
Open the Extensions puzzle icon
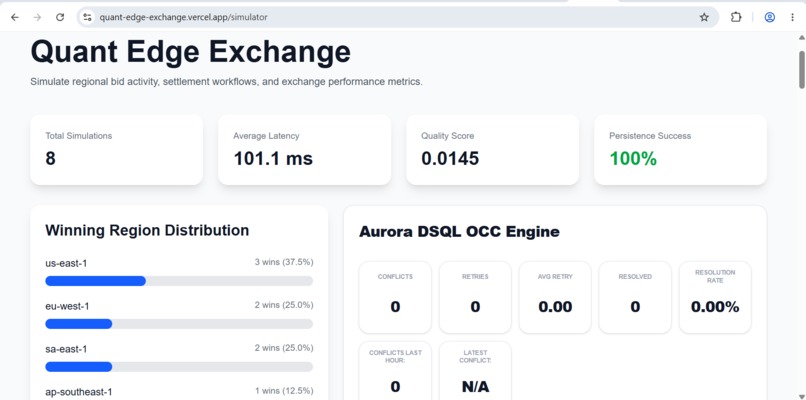[x=736, y=17]
